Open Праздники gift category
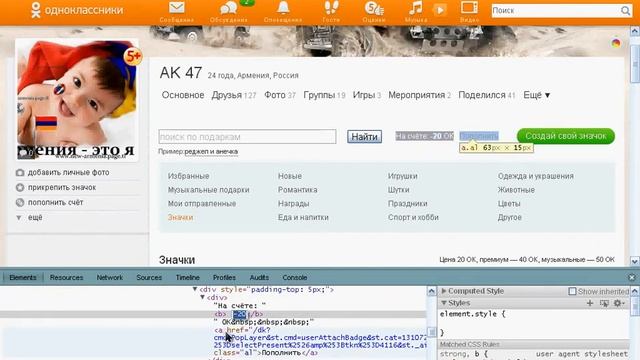The width and height of the screenshot is (640, 360). [408, 203]
